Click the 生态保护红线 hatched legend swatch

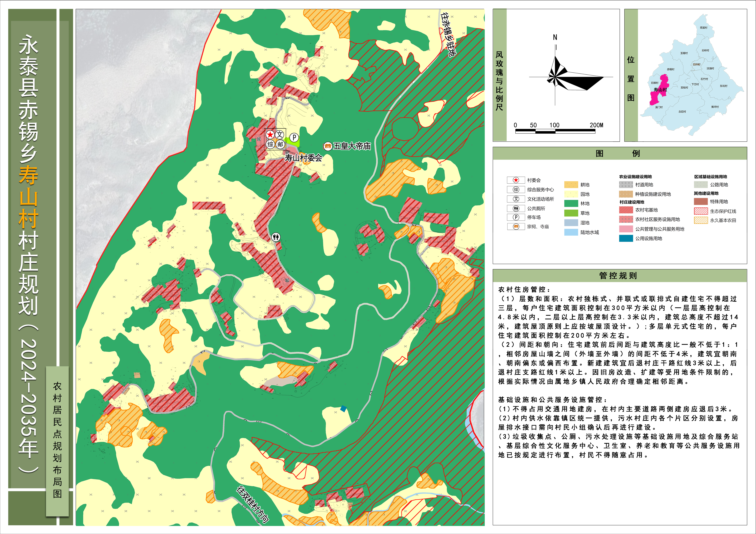pos(701,211)
